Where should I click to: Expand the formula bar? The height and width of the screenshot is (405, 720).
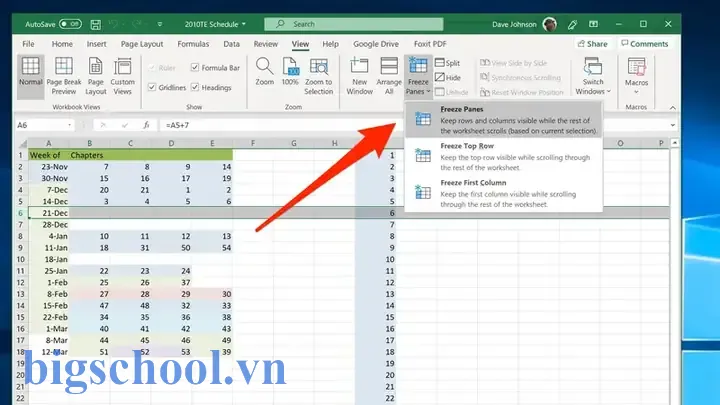pyautogui.click(x=673, y=125)
